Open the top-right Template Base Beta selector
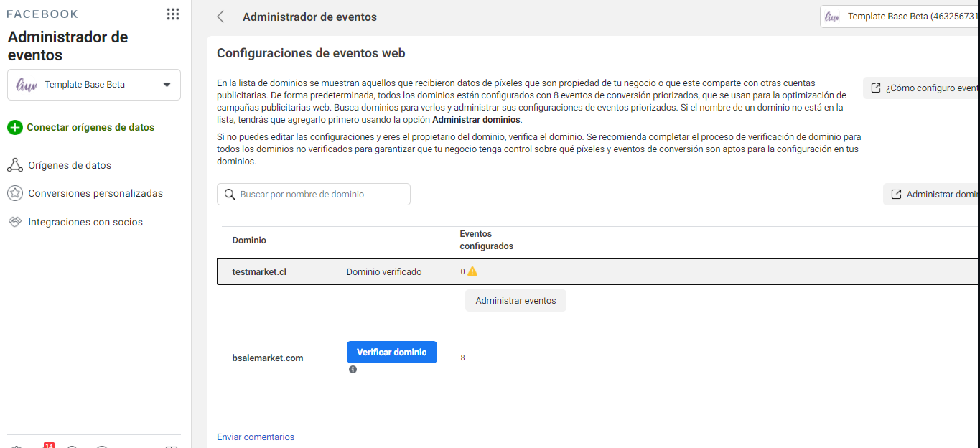 [900, 17]
